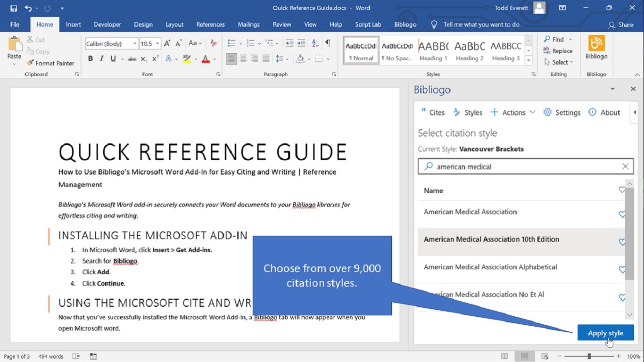644x362 pixels.
Task: Center the paragraph text
Action: click(x=243, y=59)
